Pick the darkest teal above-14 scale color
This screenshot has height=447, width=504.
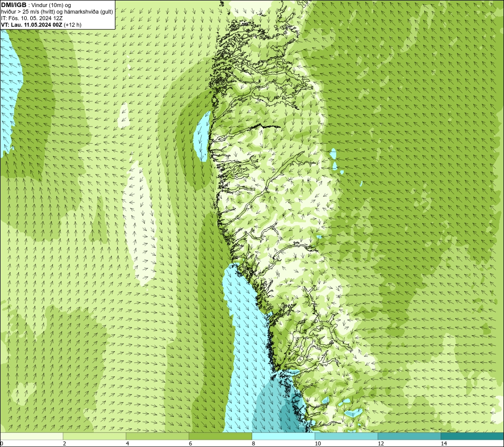point(473,436)
